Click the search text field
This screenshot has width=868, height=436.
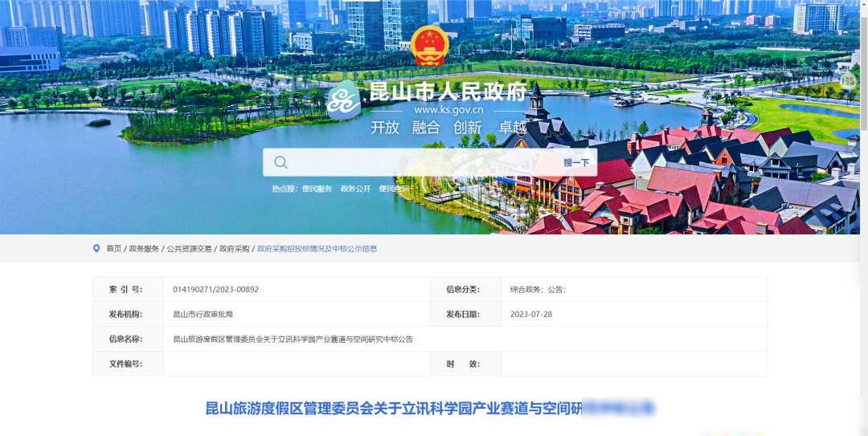[420, 162]
